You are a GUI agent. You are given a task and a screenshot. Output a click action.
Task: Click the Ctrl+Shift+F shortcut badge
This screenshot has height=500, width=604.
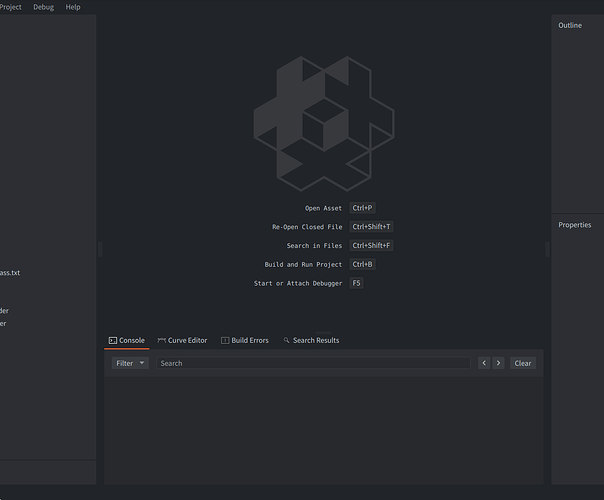[x=371, y=246]
